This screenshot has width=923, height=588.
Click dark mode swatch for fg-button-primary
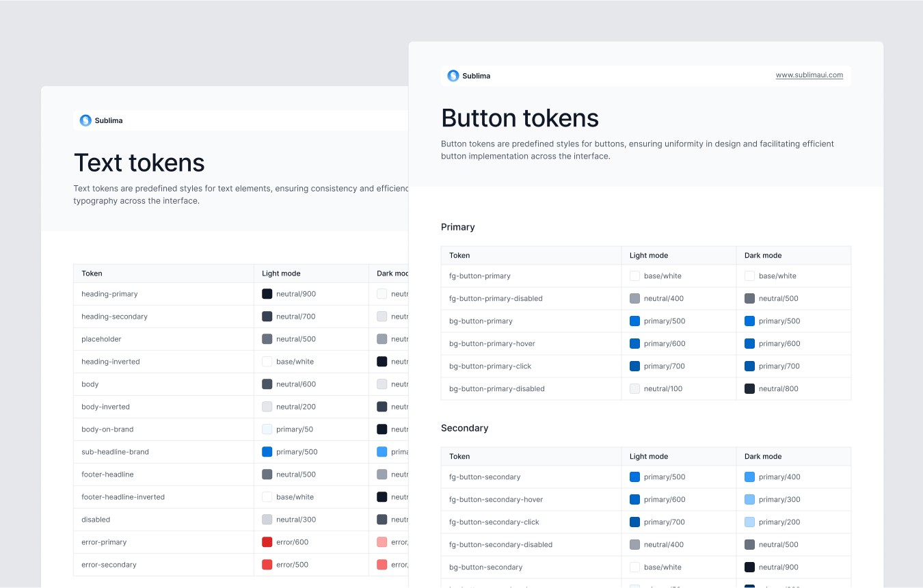pyautogui.click(x=749, y=276)
